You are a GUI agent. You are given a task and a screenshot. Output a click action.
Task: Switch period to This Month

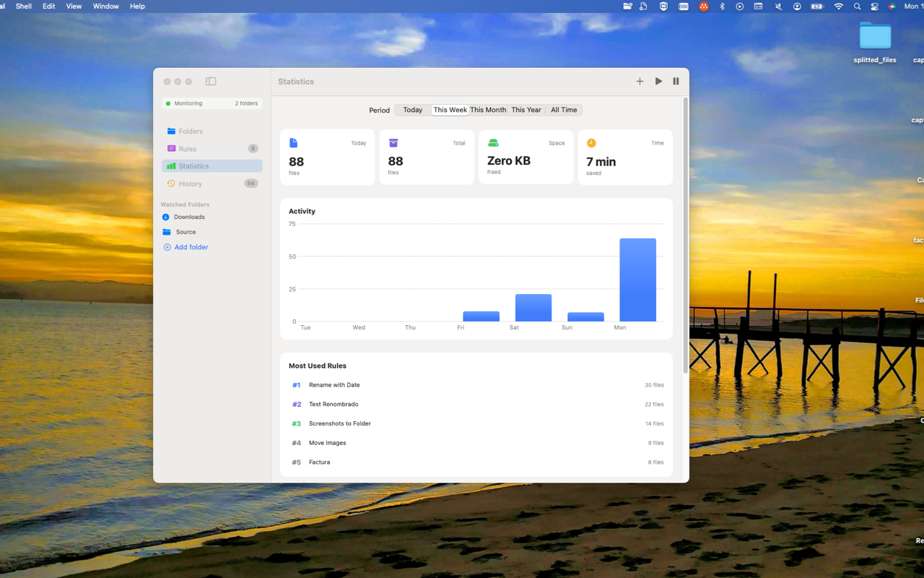(x=488, y=110)
